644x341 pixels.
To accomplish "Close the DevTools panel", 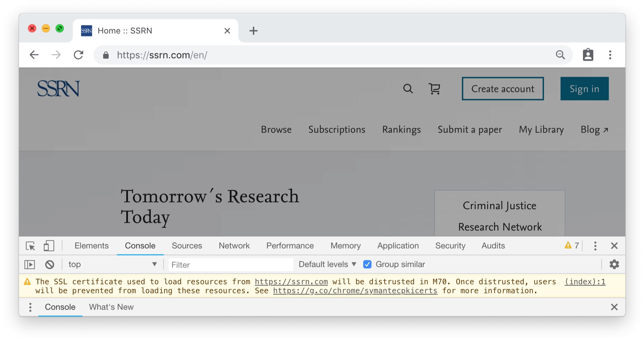I will tap(614, 246).
